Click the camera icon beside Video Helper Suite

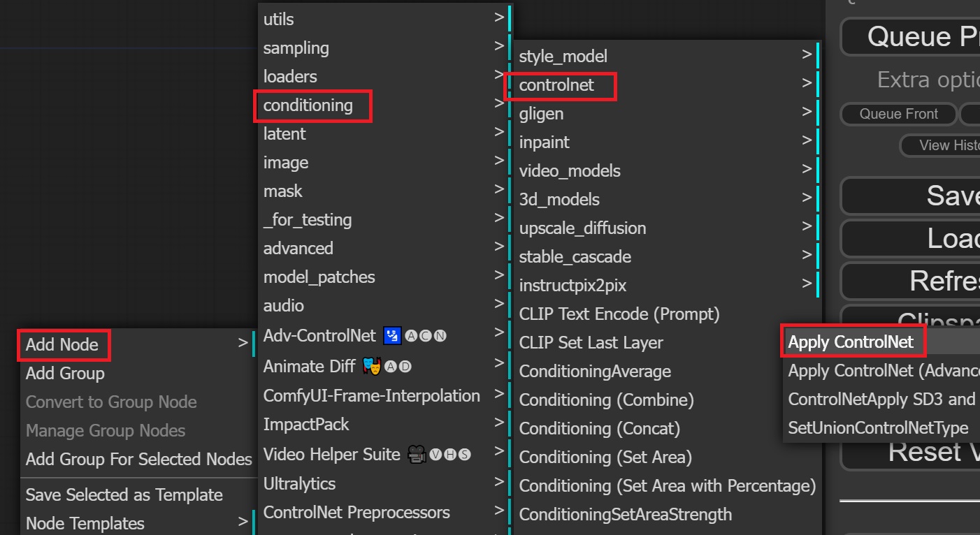[x=417, y=453]
